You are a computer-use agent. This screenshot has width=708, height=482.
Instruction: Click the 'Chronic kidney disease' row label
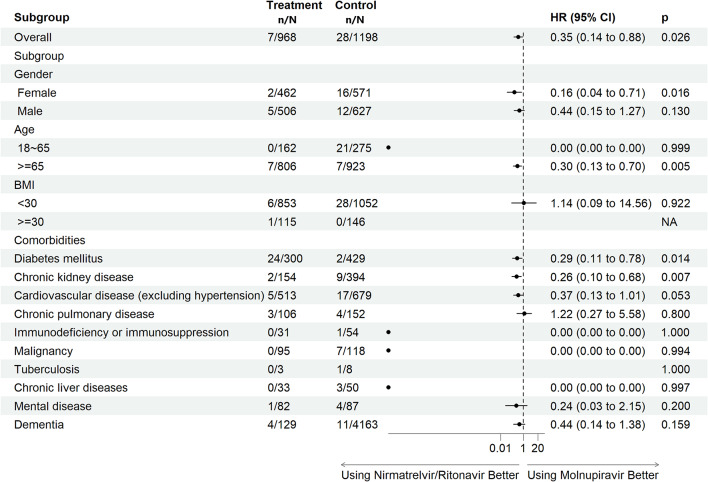tap(74, 277)
